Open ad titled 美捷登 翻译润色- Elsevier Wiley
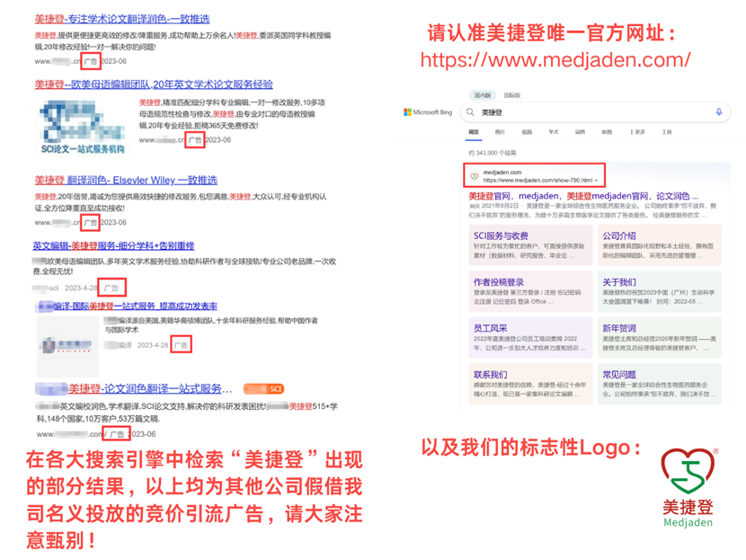The width and height of the screenshot is (746, 560). (126, 181)
